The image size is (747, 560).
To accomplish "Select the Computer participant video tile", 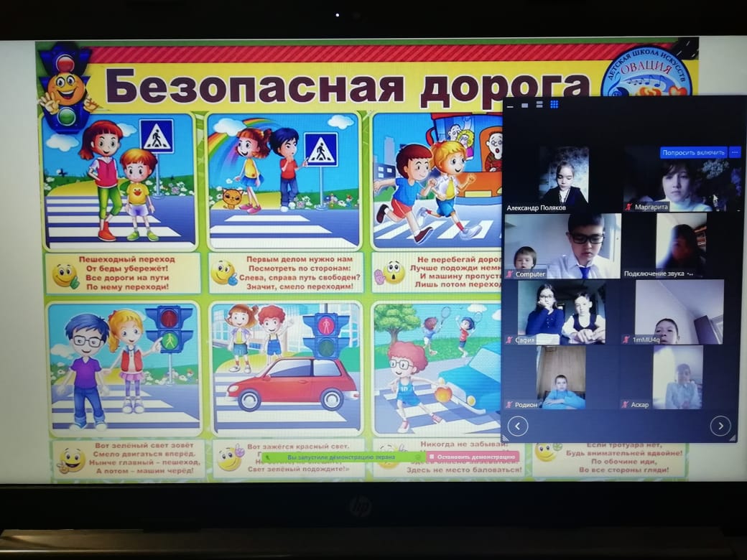I will tap(562, 246).
